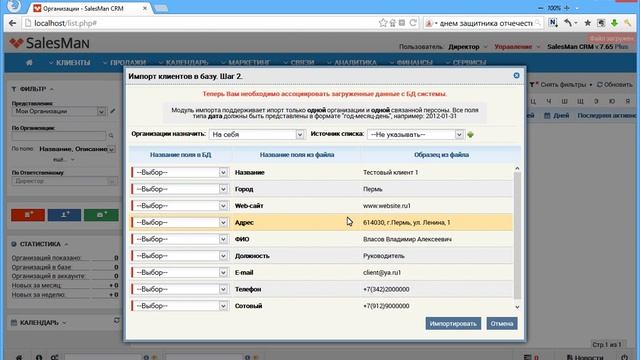This screenshot has width=640, height=360.
Task: Click the pencil edit icon next to Мои Организации
Action: pyautogui.click(x=113, y=111)
